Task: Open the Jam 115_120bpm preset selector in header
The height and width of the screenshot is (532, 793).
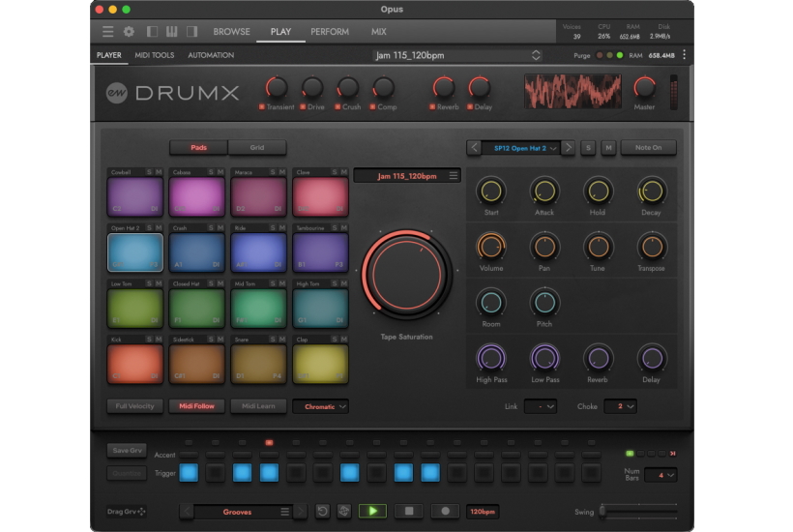Action: pyautogui.click(x=457, y=55)
